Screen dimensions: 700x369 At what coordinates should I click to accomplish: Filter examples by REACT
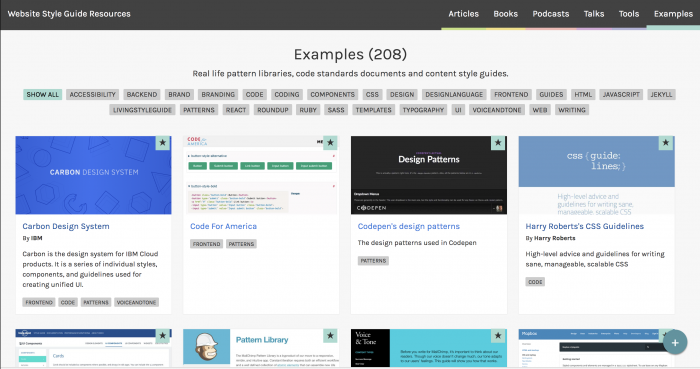(236, 110)
